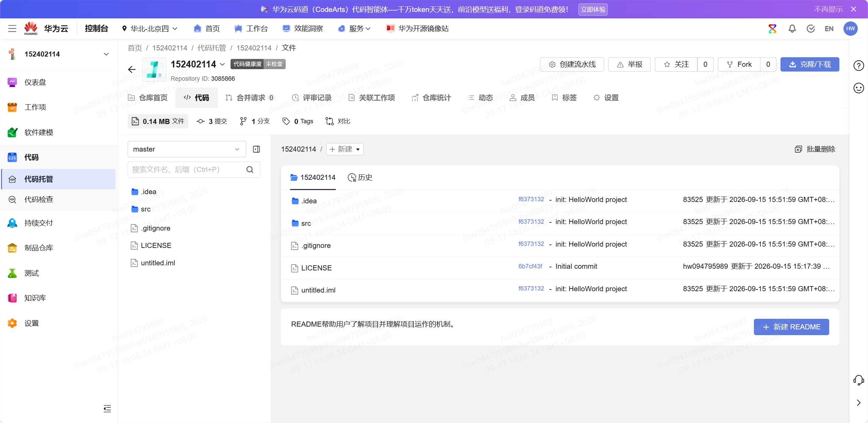Click 批量删除 batch delete
The height and width of the screenshot is (423, 868).
[815, 149]
